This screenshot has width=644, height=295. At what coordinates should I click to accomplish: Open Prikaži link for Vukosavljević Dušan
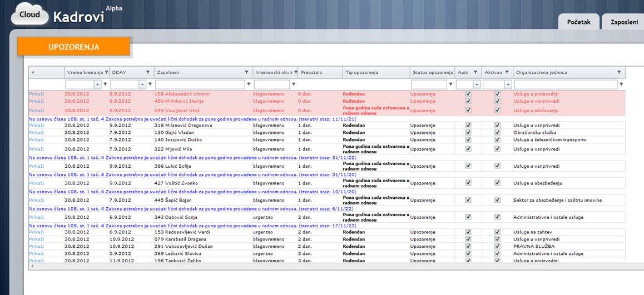coord(37,246)
